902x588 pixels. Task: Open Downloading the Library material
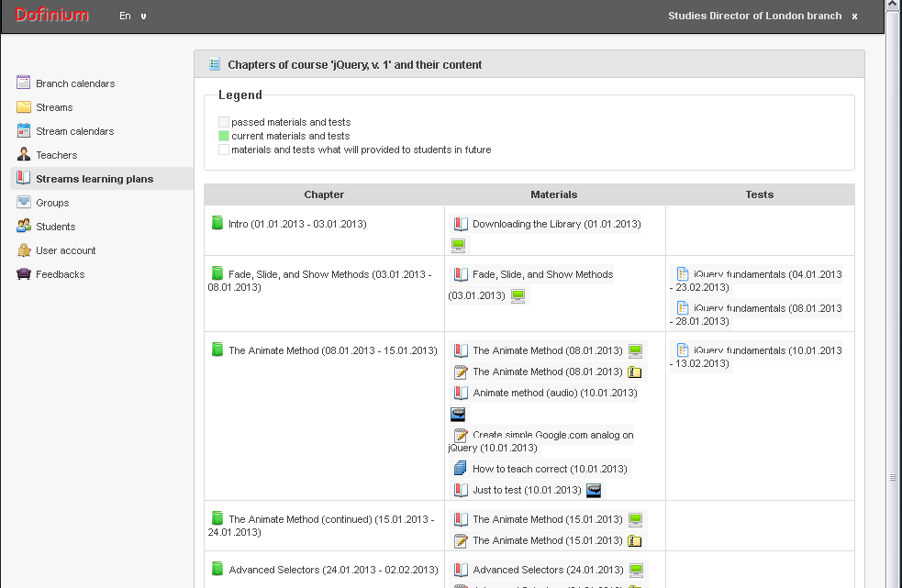click(x=556, y=224)
